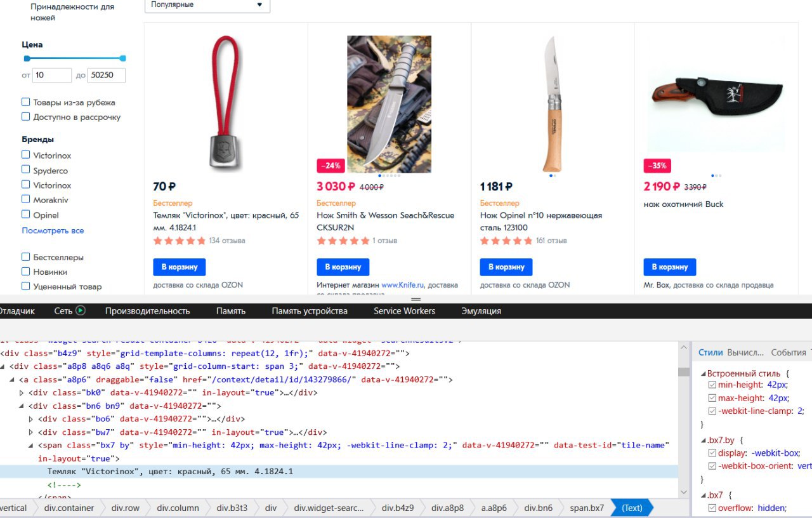Click the maximum price slider handle

(x=123, y=58)
